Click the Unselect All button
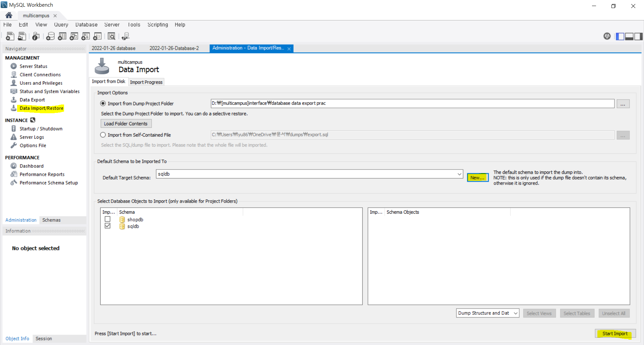The image size is (644, 345). tap(613, 313)
